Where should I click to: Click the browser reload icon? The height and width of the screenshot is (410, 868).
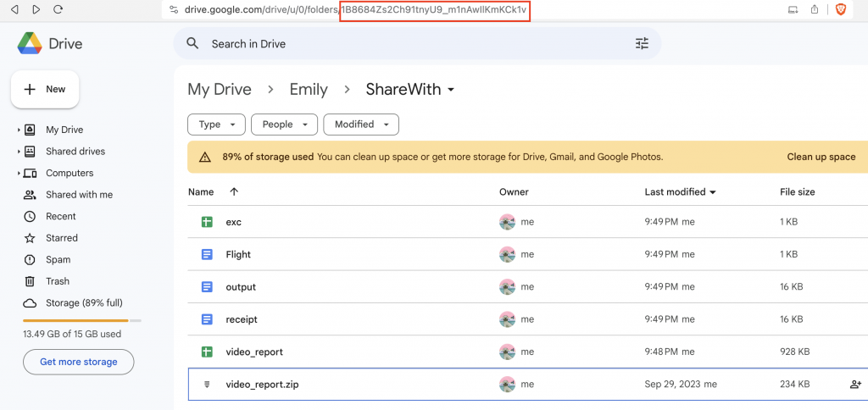tap(58, 9)
